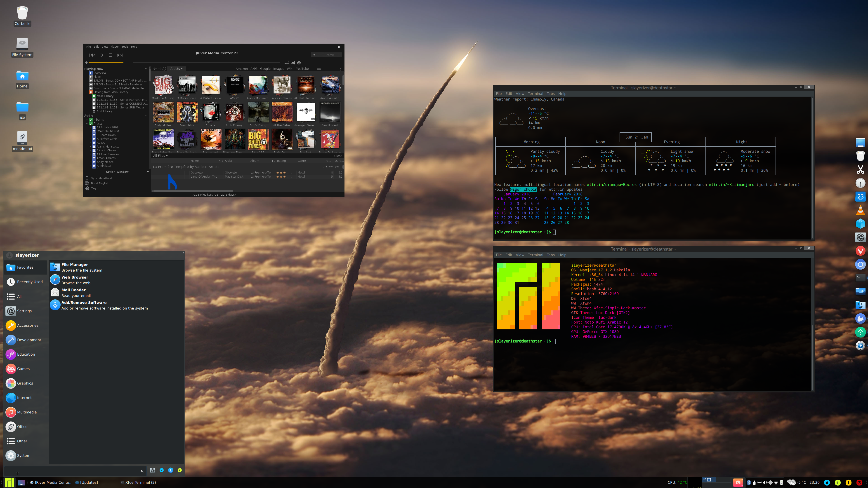Open Vivaldi browser from the dock

click(860, 251)
